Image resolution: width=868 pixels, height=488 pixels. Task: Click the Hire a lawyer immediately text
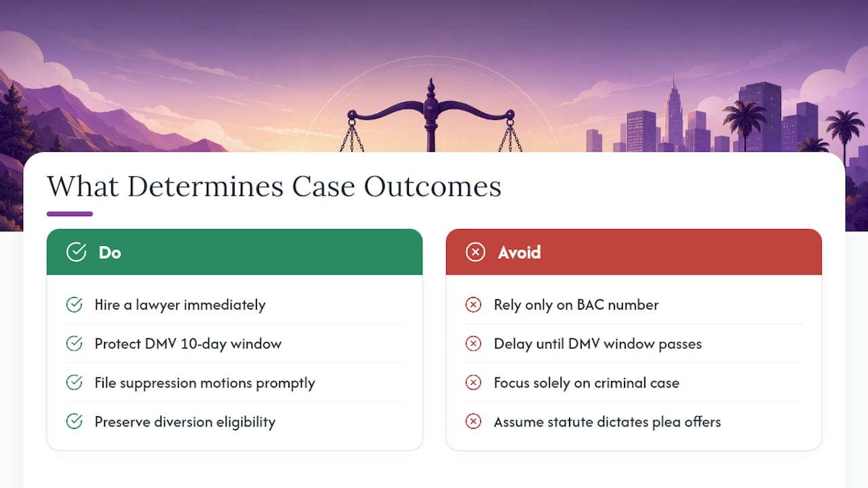(x=180, y=305)
